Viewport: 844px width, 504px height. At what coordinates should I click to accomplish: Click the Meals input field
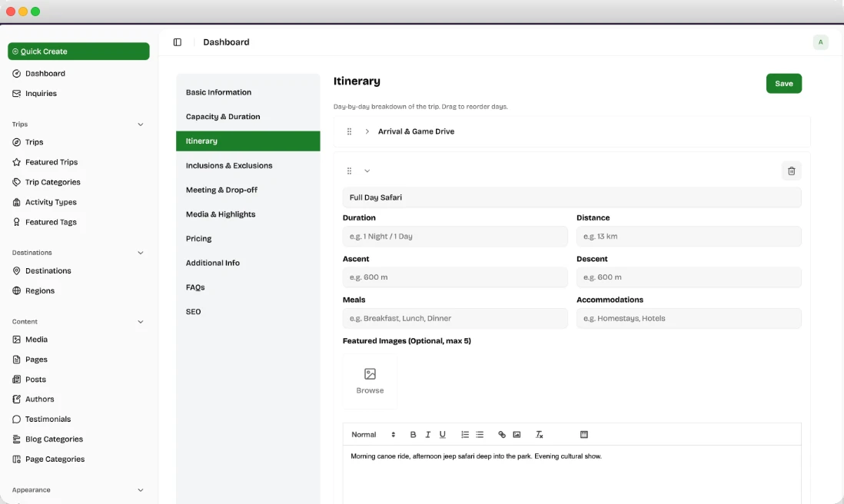tap(455, 318)
